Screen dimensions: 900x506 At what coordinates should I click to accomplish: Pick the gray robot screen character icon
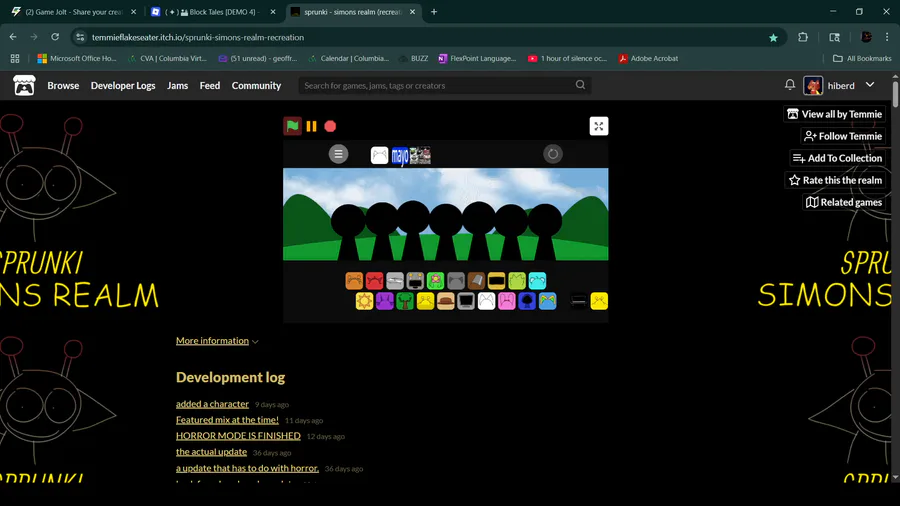coord(415,281)
